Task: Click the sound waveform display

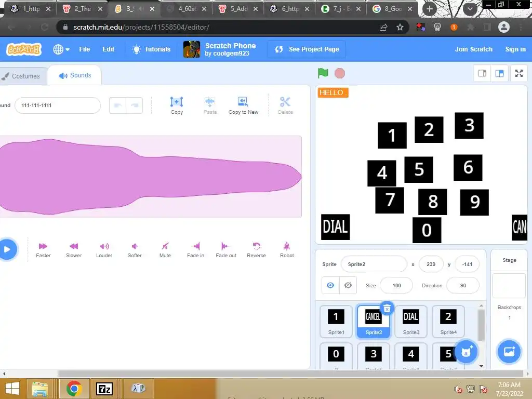Action: click(x=151, y=177)
